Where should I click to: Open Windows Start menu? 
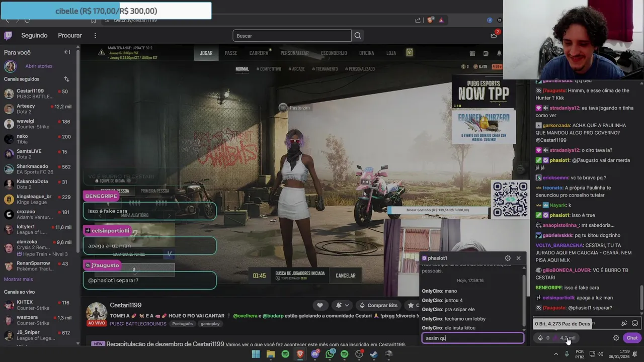[256, 354]
